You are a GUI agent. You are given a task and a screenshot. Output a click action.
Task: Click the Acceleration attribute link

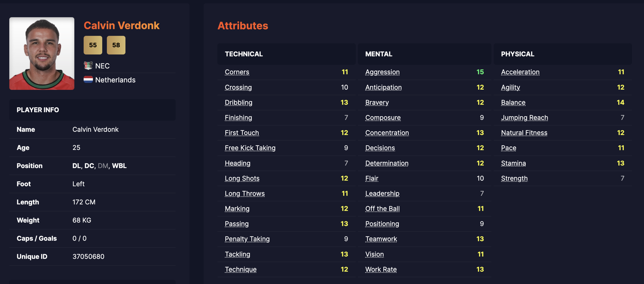pyautogui.click(x=520, y=72)
